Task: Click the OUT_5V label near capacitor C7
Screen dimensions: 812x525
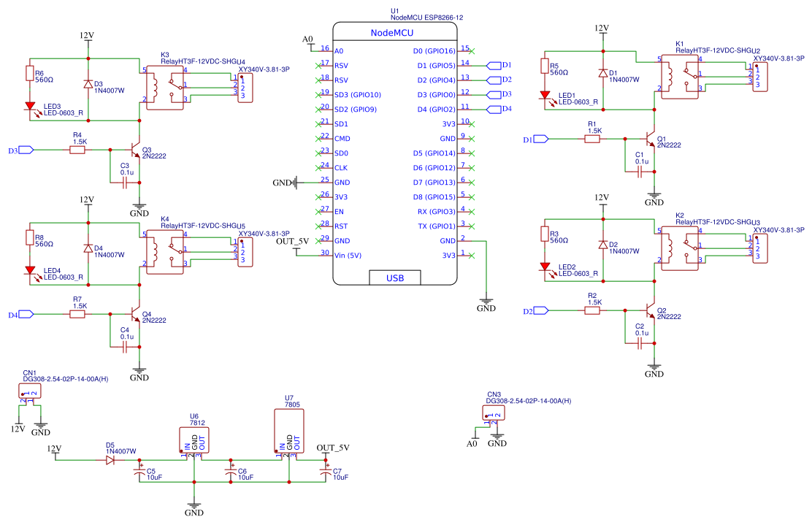Action: point(333,448)
